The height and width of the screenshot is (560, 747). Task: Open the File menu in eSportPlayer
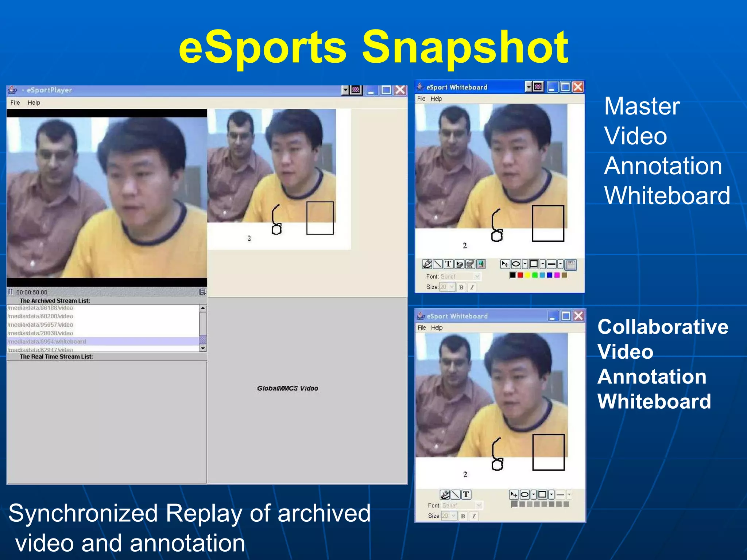point(15,103)
